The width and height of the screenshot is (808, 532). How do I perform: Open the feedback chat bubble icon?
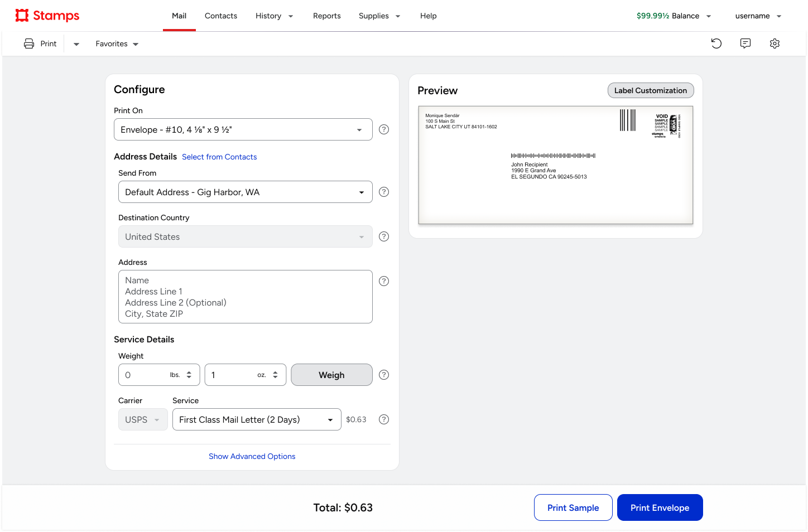746,43
